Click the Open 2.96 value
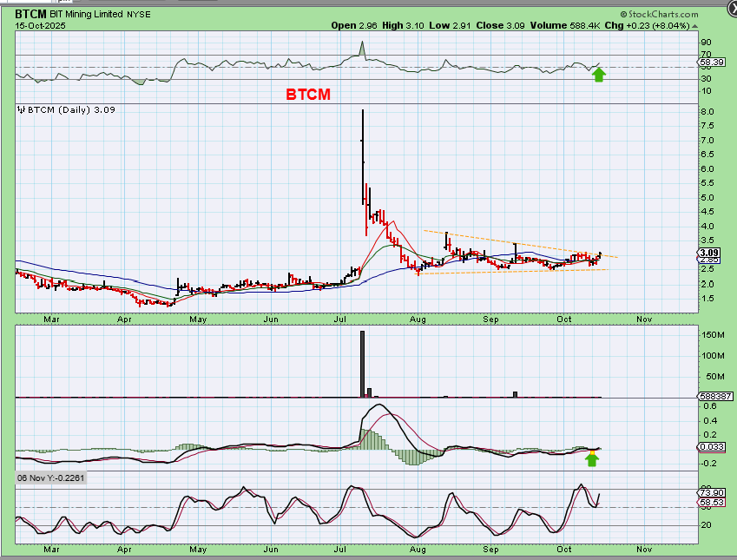Screen dimensions: 737x560 [354, 25]
